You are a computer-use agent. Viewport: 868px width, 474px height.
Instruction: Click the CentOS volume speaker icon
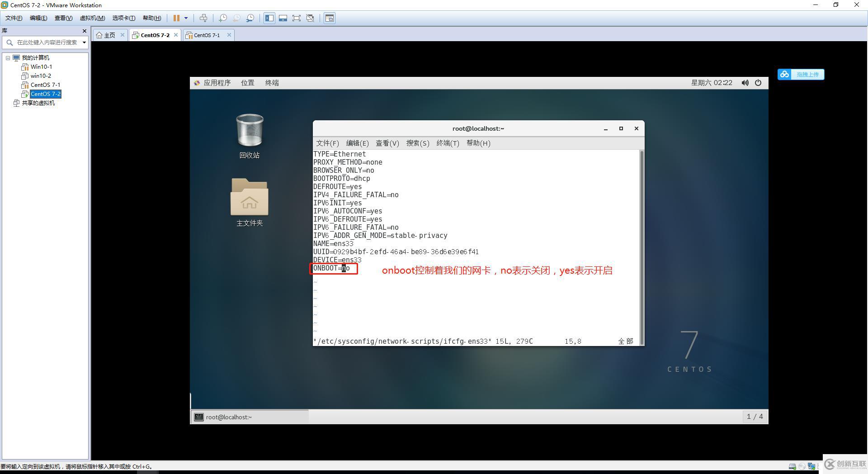[x=745, y=83]
